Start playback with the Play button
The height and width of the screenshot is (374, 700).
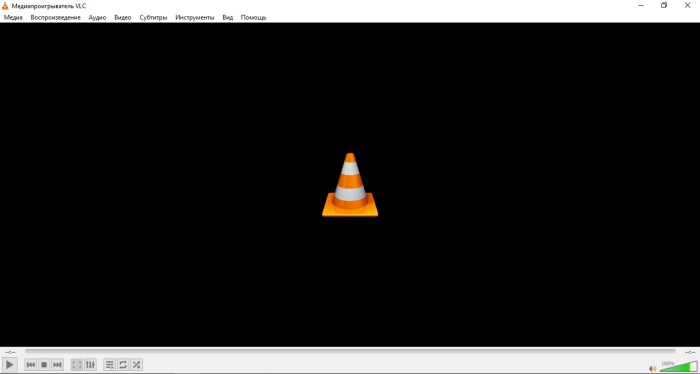pos(9,365)
